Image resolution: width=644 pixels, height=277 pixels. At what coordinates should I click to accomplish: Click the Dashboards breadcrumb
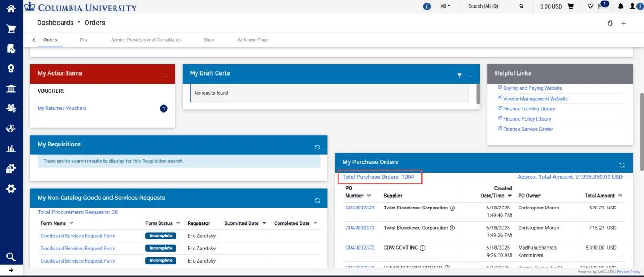pos(55,23)
